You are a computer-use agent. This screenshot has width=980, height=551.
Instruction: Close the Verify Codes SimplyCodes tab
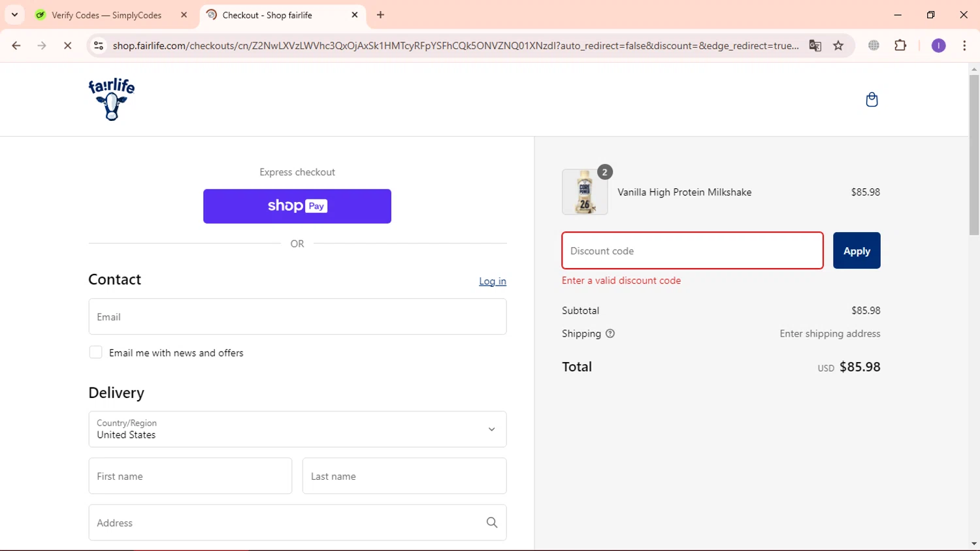184,15
